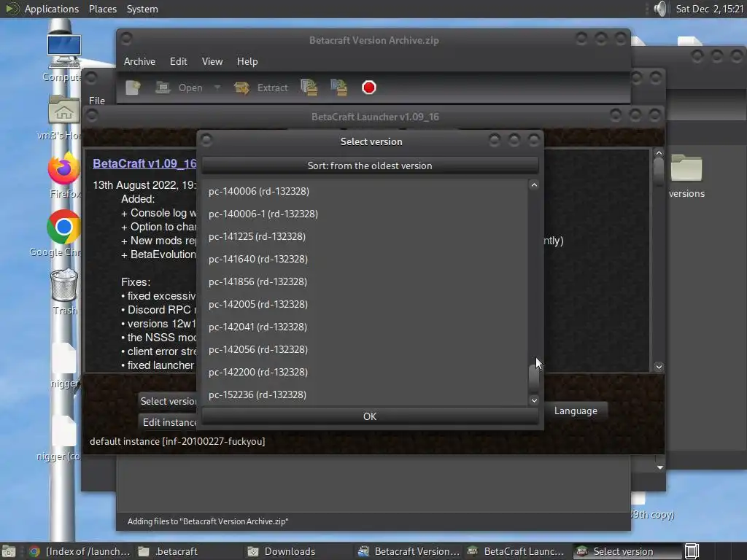Select version pc-141225 (rd-132328)

[365, 236]
